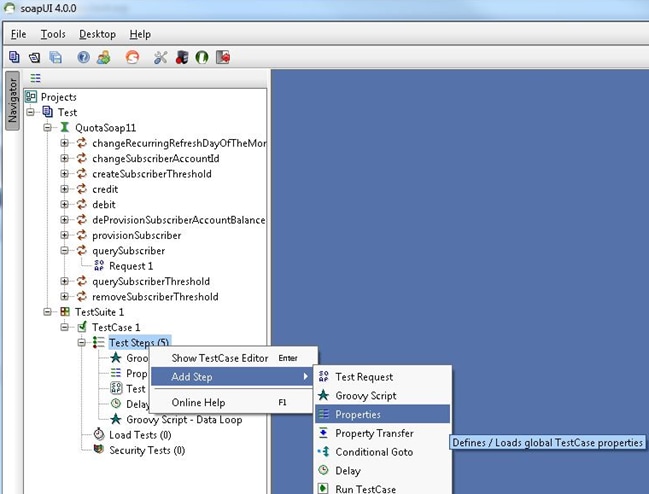Select the removeSubscriberThreshold operation
Viewport: 649px width, 494px height.
point(155,296)
